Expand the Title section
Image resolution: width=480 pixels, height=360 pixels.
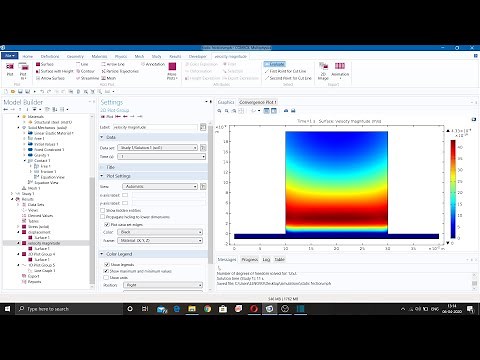pyautogui.click(x=102, y=167)
